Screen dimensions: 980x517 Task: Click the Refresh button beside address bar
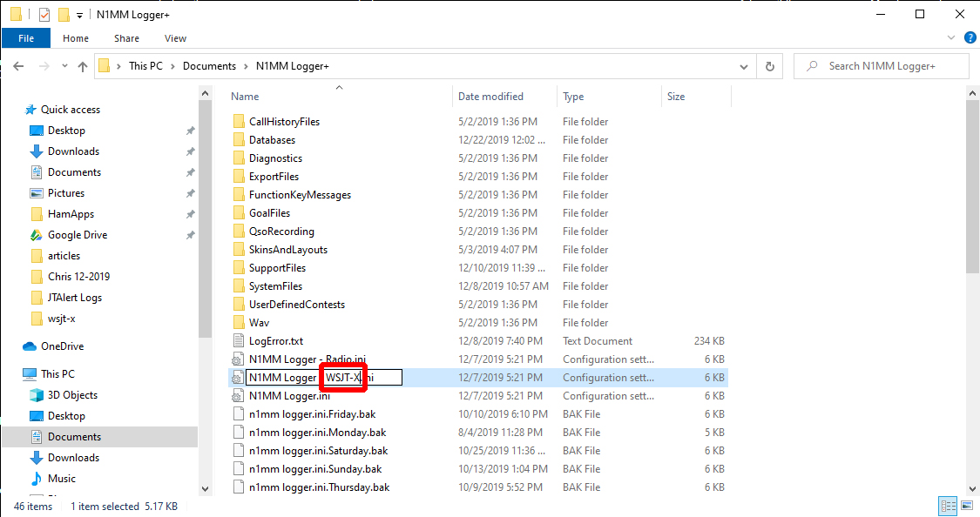click(770, 66)
